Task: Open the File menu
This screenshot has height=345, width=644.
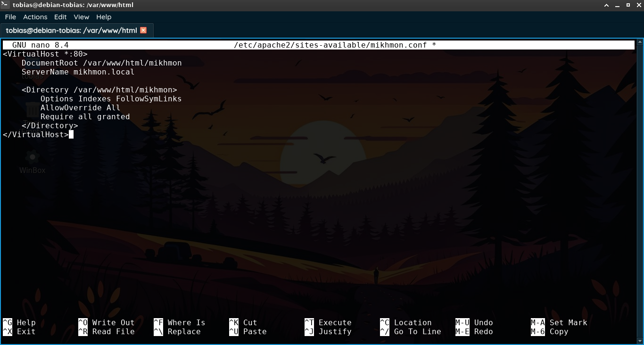Action: click(x=10, y=17)
